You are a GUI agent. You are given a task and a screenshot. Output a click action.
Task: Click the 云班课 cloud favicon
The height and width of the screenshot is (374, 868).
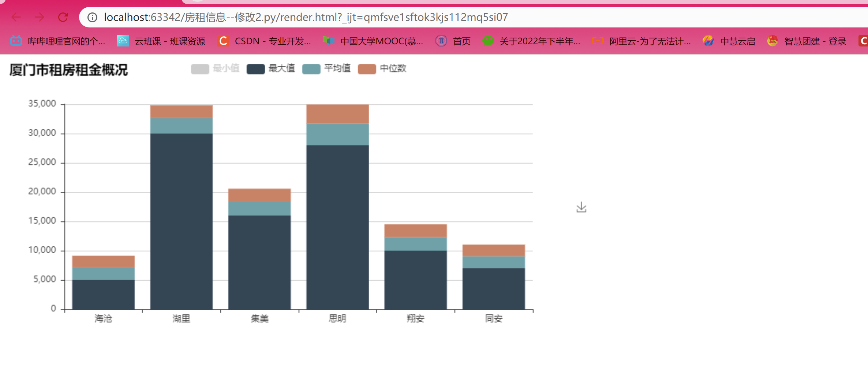(123, 41)
